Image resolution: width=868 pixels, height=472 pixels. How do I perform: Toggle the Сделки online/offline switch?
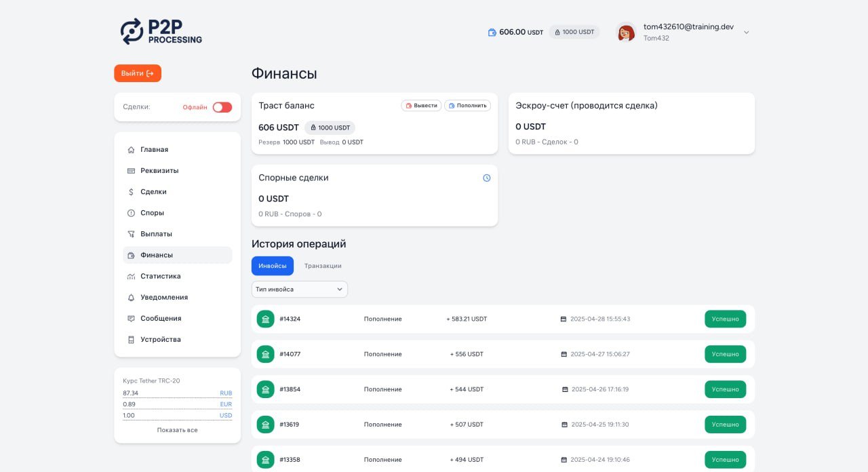click(222, 107)
